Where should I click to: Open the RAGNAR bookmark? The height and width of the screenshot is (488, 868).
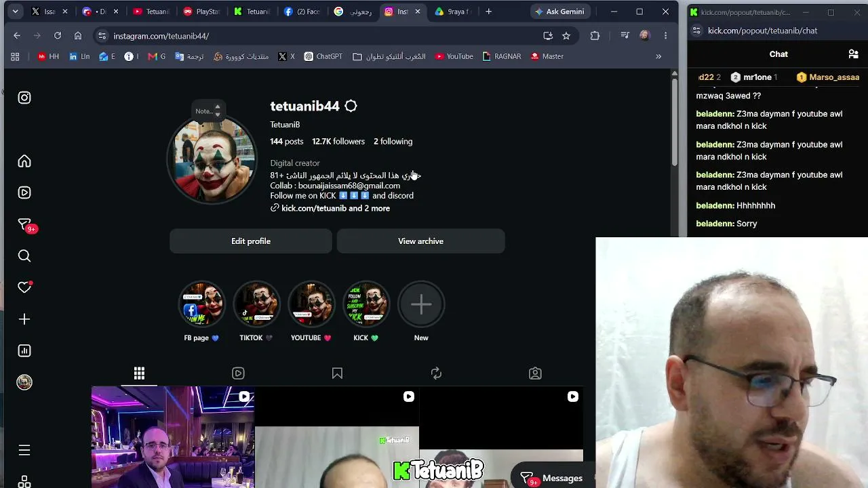[x=502, y=57]
